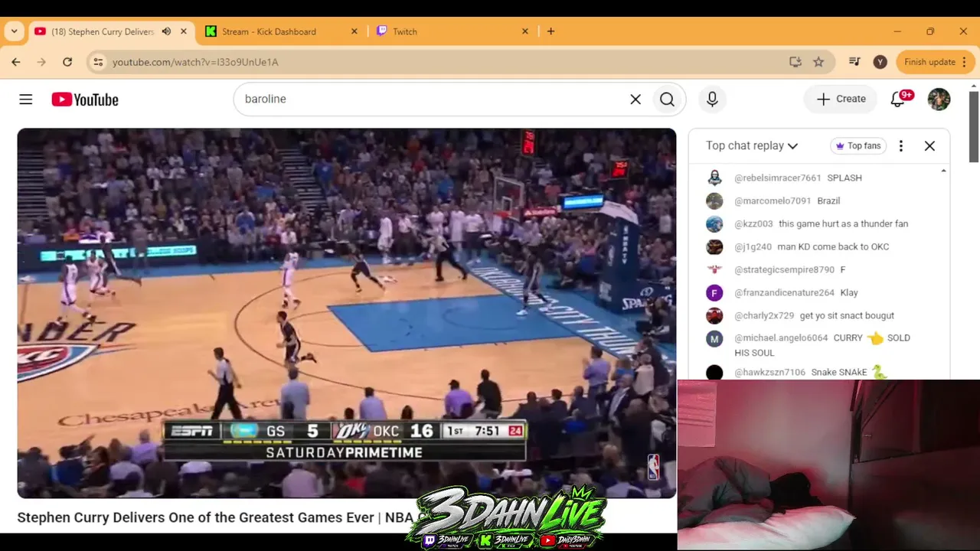The width and height of the screenshot is (980, 551).
Task: Click the chat message "this game hurt as a thunder fan"
Action: 843,223
